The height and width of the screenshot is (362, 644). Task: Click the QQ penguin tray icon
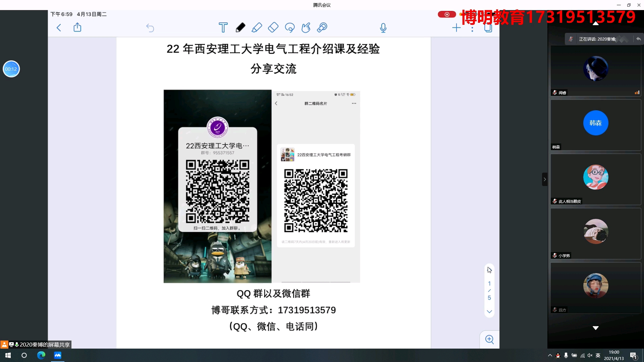pyautogui.click(x=558, y=355)
